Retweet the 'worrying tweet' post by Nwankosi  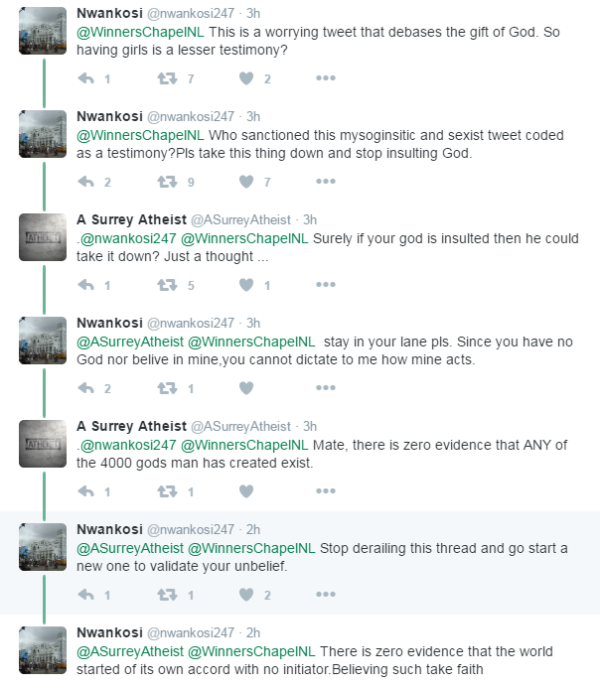pos(167,78)
